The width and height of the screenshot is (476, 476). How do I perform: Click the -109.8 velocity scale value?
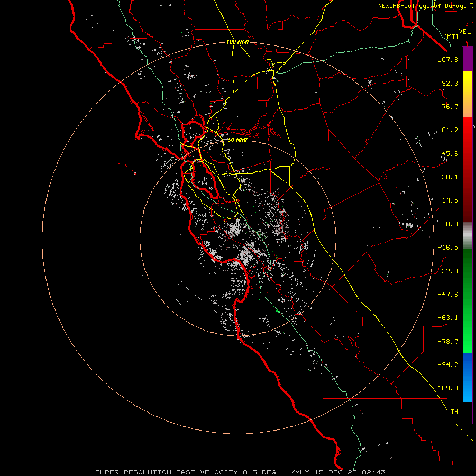tap(446, 388)
